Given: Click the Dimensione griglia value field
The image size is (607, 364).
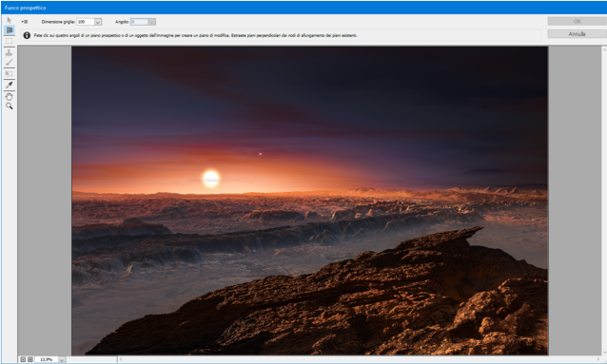Looking at the screenshot, I should coord(86,22).
